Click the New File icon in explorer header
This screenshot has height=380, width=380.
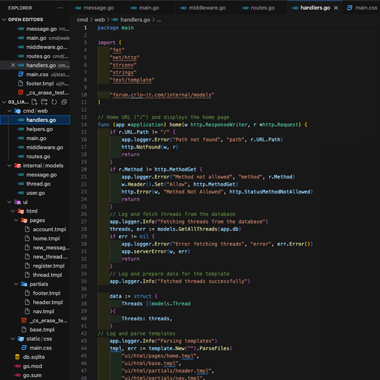click(x=34, y=102)
